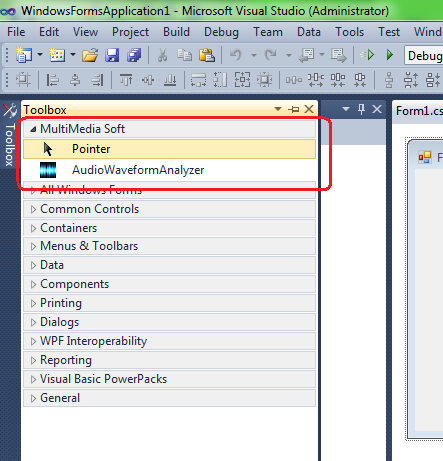Open the Add New Item dropdown arrow
This screenshot has height=461, width=443.
click(73, 54)
